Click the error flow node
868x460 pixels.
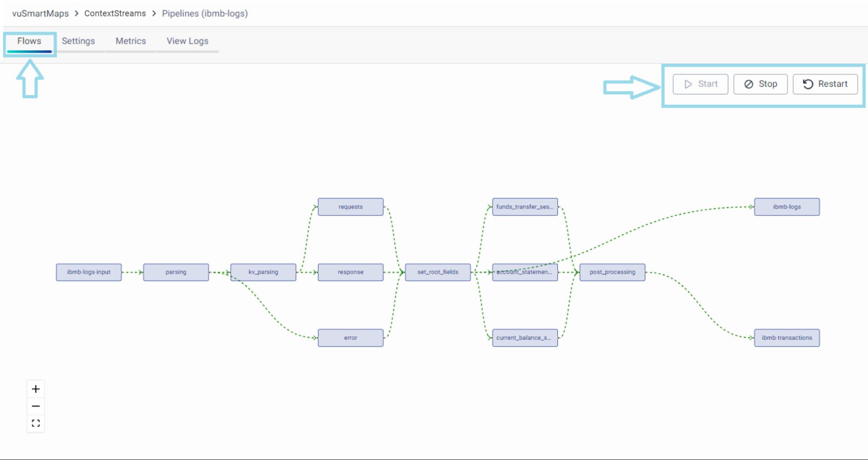pos(350,338)
